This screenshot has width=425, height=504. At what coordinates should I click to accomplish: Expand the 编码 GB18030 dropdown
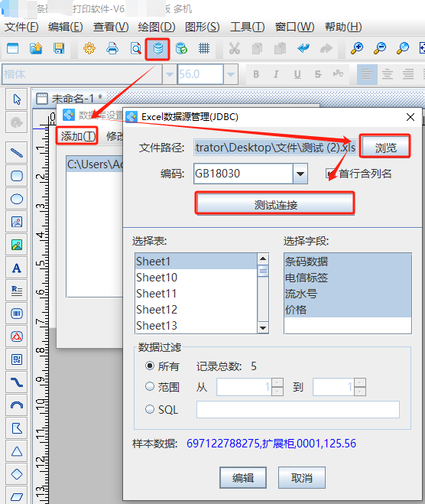pos(300,174)
